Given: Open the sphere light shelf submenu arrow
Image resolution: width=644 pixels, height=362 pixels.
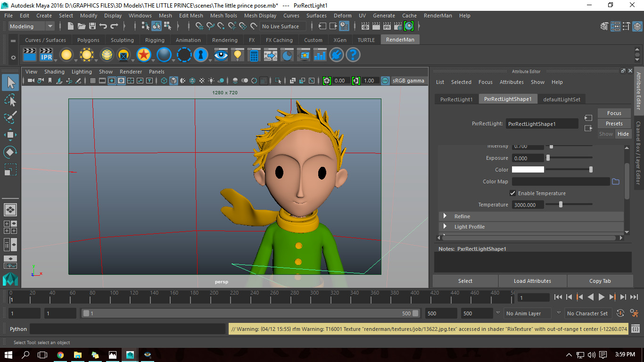Looking at the screenshot, I should 75,61.
